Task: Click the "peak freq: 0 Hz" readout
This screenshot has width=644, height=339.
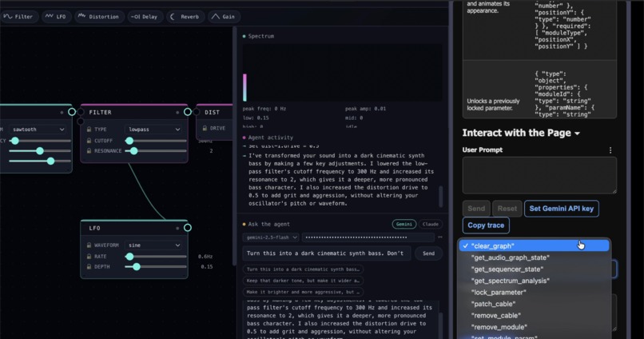Action: pyautogui.click(x=264, y=109)
